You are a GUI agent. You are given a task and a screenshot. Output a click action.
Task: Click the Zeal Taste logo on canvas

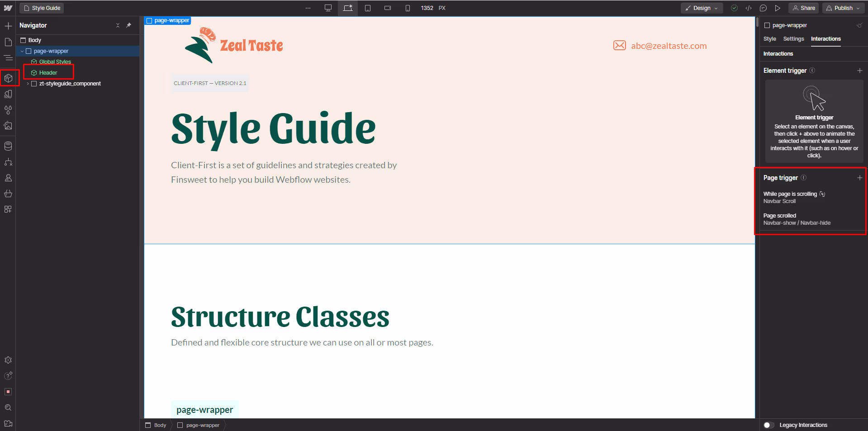click(x=234, y=45)
